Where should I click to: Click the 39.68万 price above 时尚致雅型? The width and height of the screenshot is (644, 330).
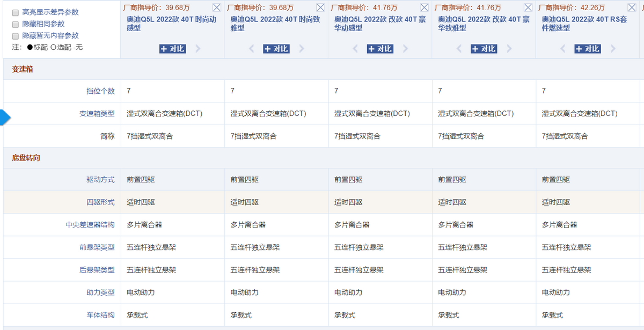[x=281, y=8]
